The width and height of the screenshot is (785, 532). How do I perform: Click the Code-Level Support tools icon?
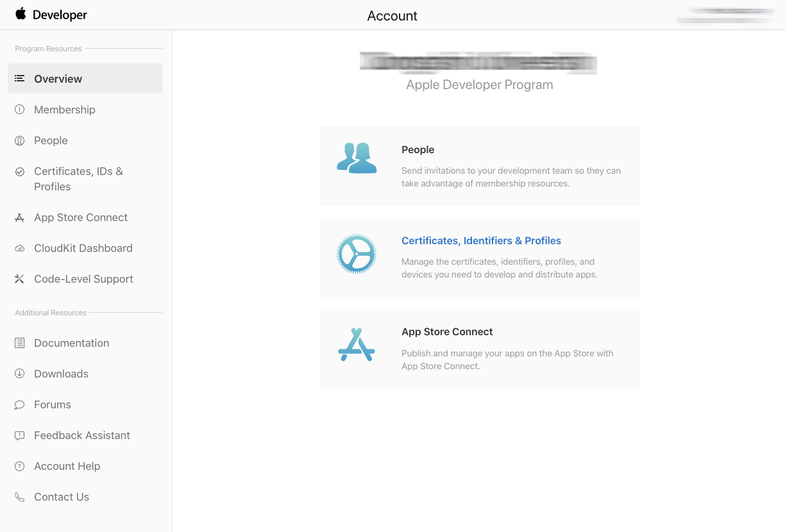tap(20, 279)
